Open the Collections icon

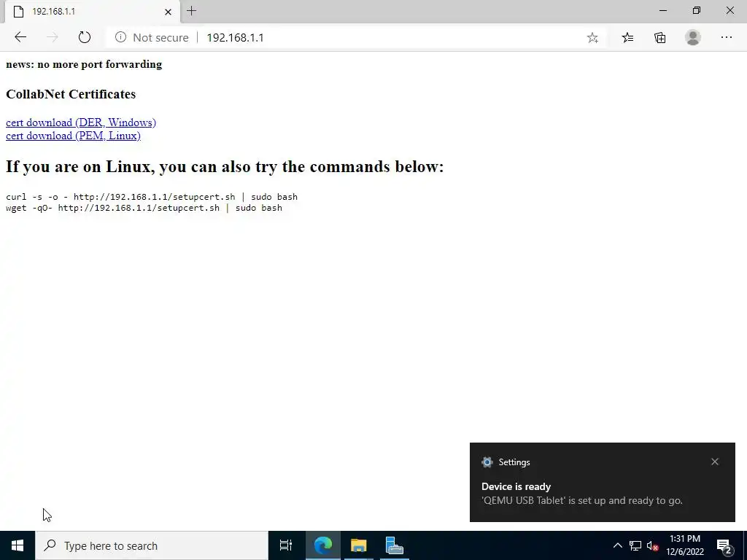click(x=659, y=38)
